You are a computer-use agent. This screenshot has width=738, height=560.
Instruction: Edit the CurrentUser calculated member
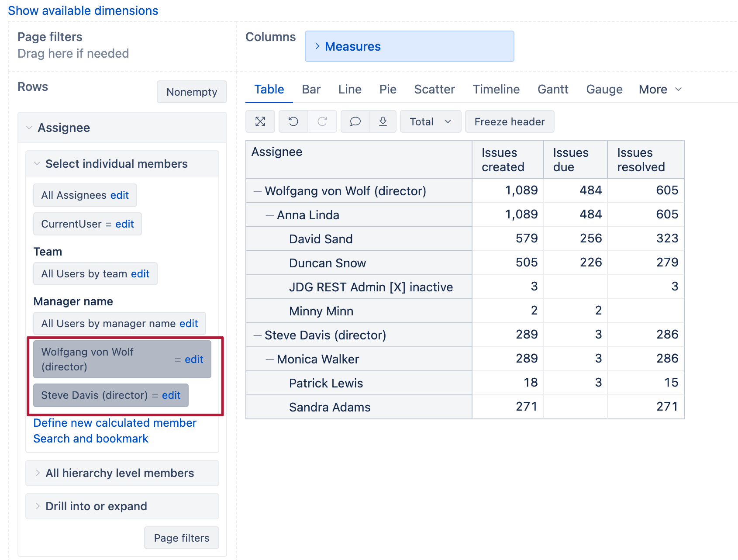coord(124,224)
